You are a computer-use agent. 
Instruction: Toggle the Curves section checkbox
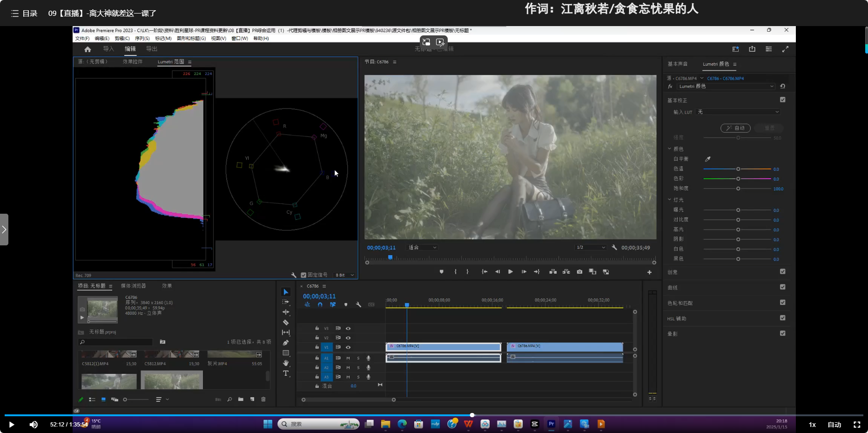[x=782, y=287]
